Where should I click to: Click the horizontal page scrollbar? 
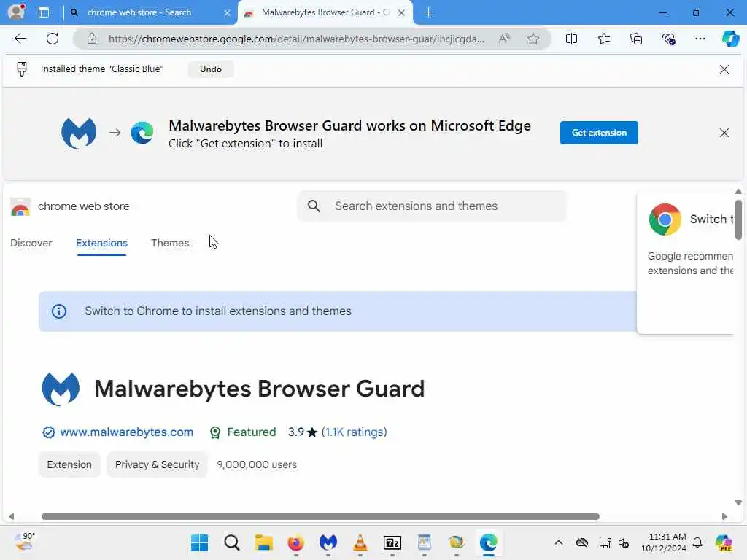(320, 517)
